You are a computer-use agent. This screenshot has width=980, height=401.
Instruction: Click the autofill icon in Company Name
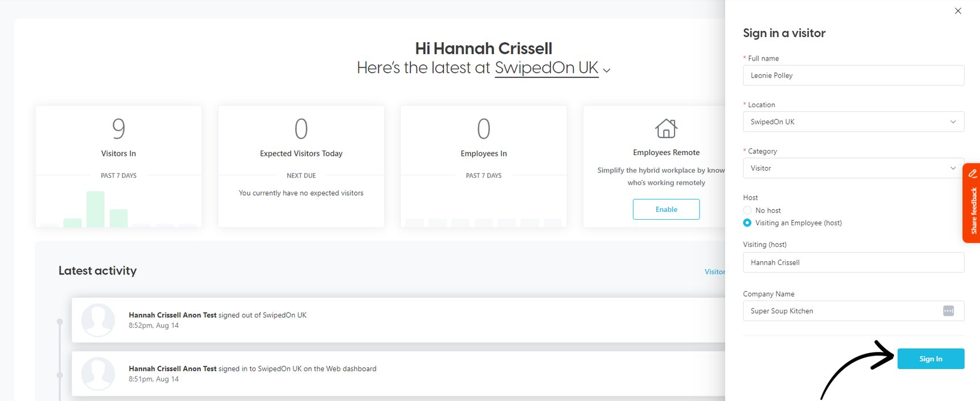pyautogui.click(x=948, y=311)
